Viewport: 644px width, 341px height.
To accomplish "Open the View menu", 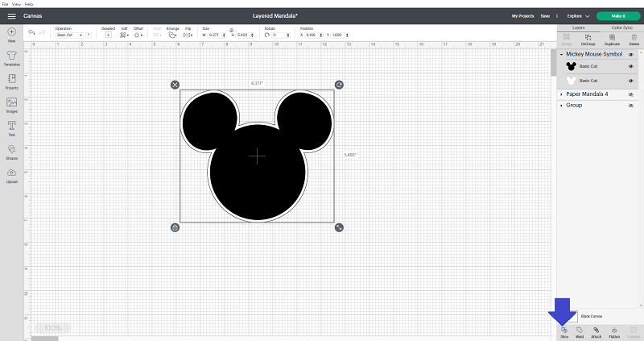I will (x=16, y=4).
